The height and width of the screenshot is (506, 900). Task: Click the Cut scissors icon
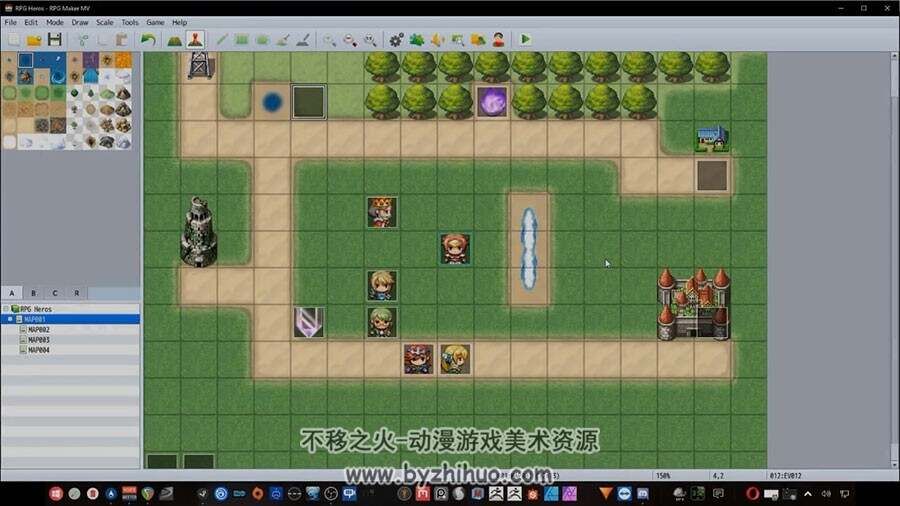coord(83,40)
